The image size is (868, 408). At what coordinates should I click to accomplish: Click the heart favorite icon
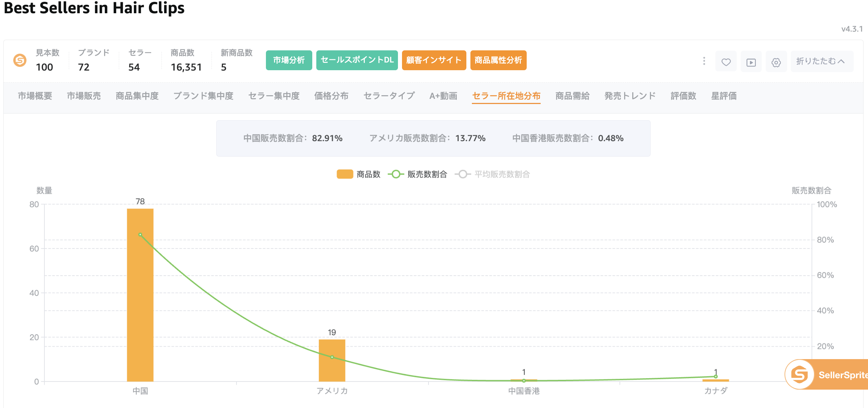726,62
